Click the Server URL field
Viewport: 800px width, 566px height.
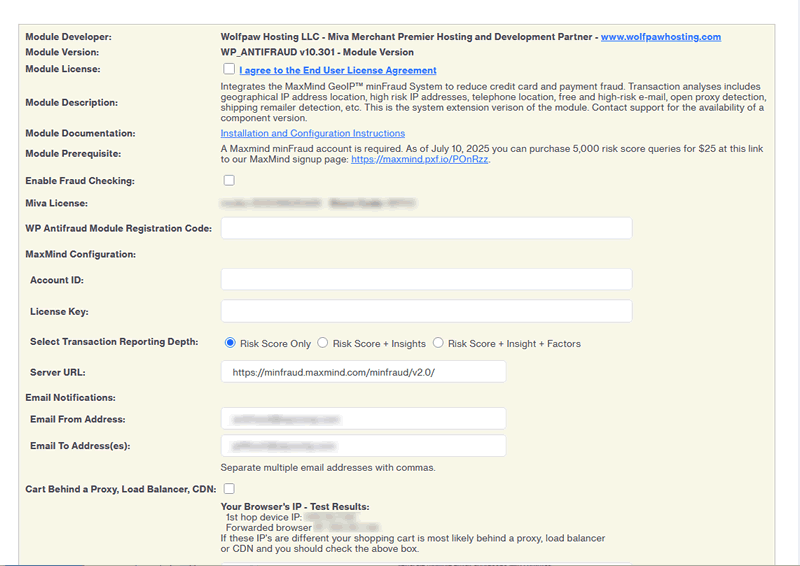click(x=363, y=372)
